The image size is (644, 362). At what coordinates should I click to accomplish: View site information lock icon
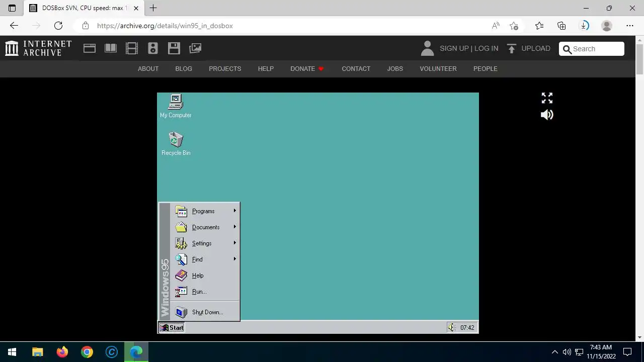point(86,26)
